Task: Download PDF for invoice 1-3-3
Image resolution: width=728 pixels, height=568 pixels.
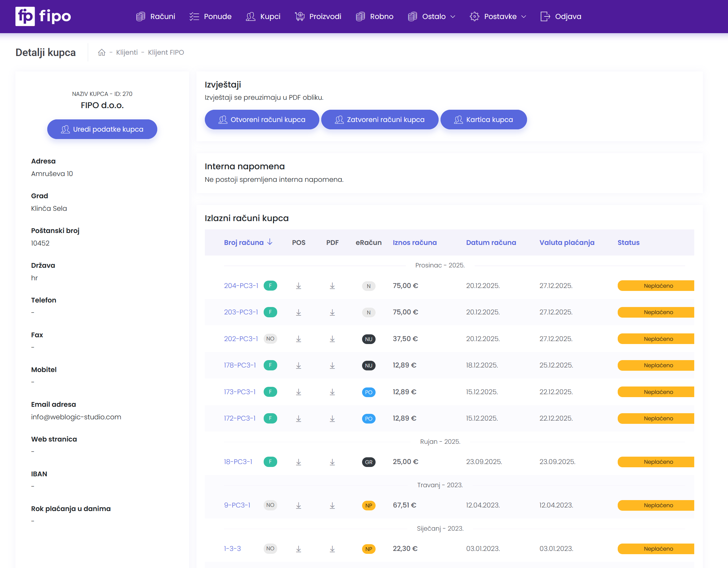Action: pyautogui.click(x=332, y=549)
